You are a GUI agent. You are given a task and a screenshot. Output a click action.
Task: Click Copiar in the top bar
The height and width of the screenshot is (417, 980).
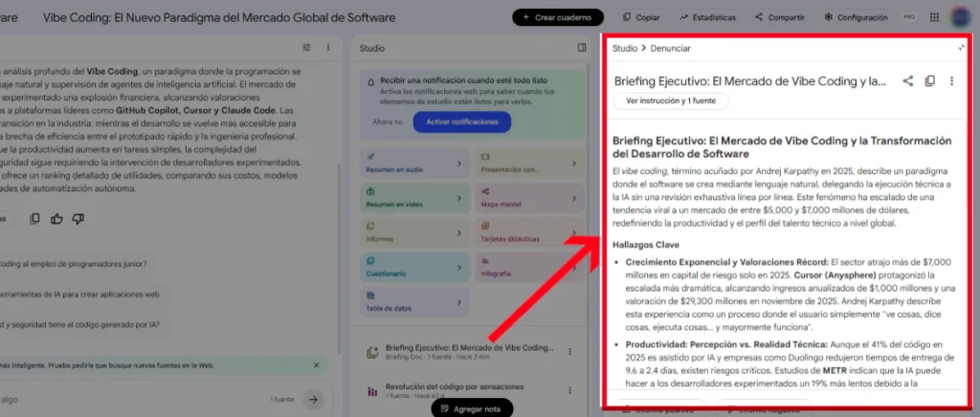tap(641, 17)
